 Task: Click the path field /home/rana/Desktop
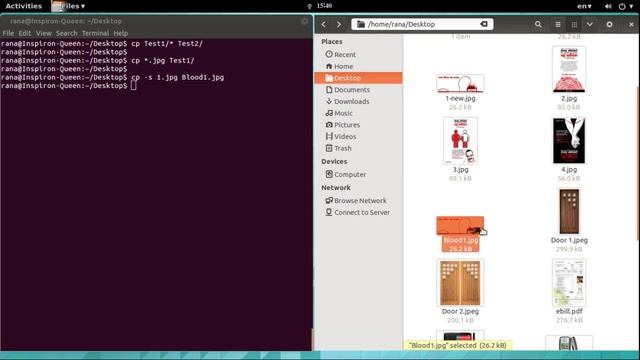[x=422, y=24]
